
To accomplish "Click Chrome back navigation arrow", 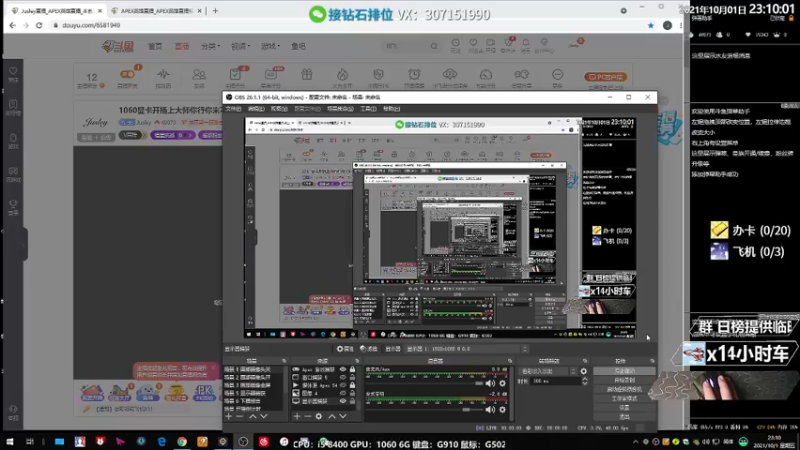I will point(12,25).
